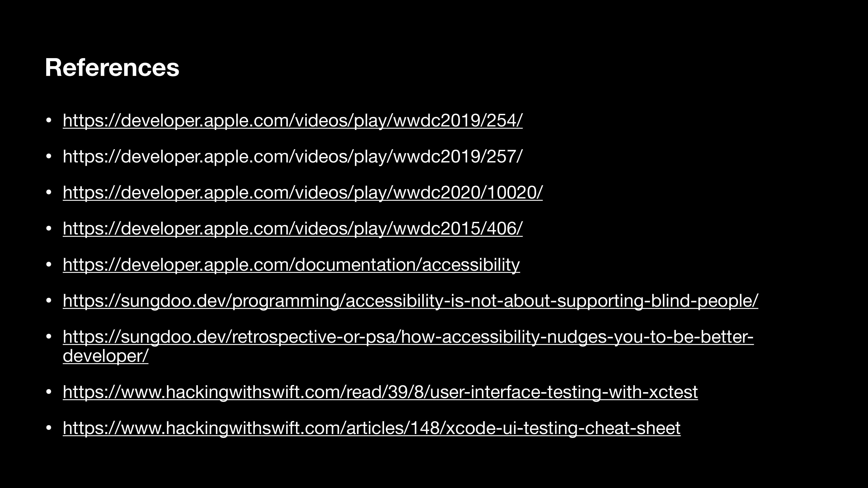The width and height of the screenshot is (868, 488).
Task: Open Apple accessibility documentation link
Action: click(x=291, y=265)
